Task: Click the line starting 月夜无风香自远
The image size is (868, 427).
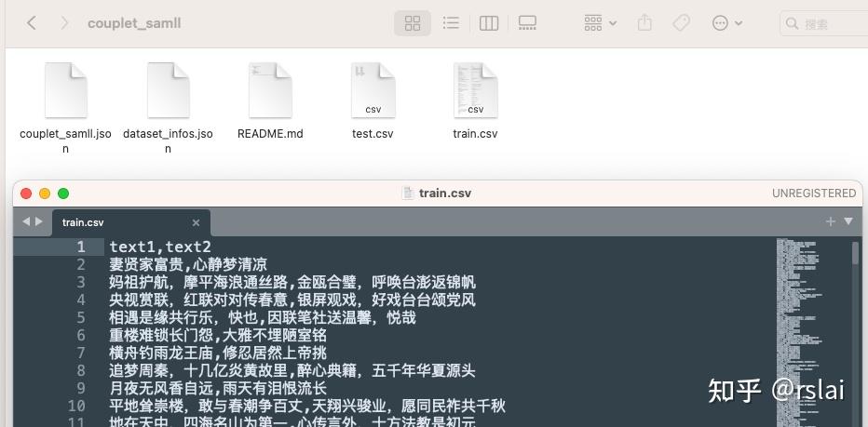Action: (x=218, y=388)
